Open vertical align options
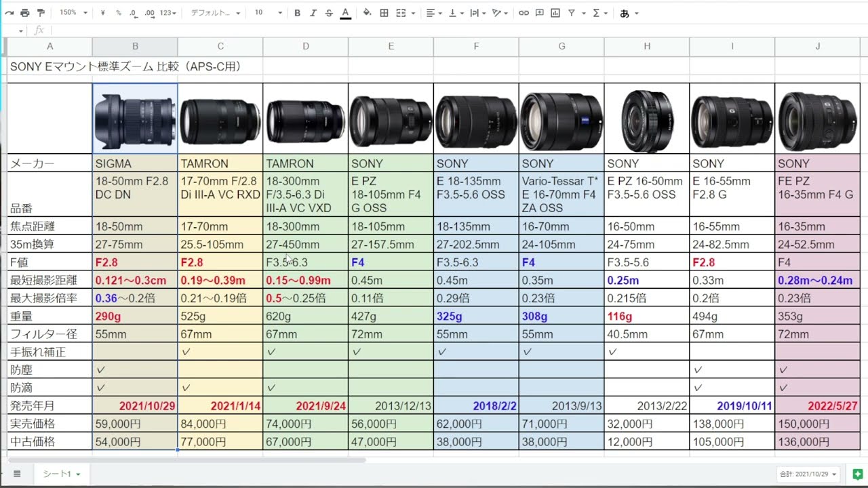Screen dimensions: 868x488 [x=455, y=13]
